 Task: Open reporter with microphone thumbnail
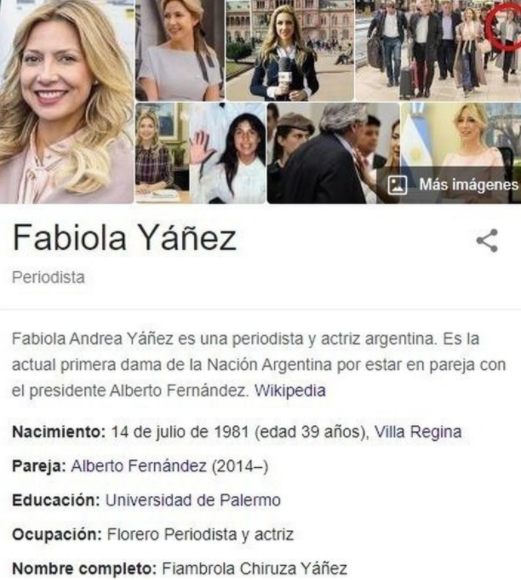point(289,50)
